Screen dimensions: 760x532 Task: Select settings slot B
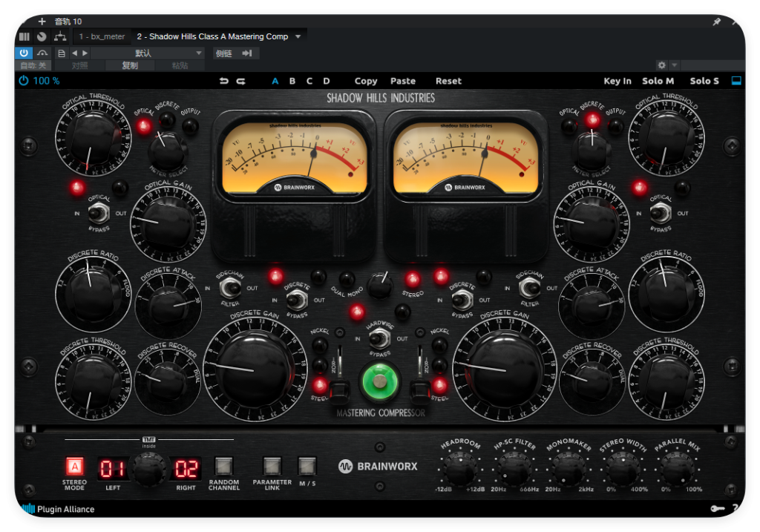(x=292, y=81)
